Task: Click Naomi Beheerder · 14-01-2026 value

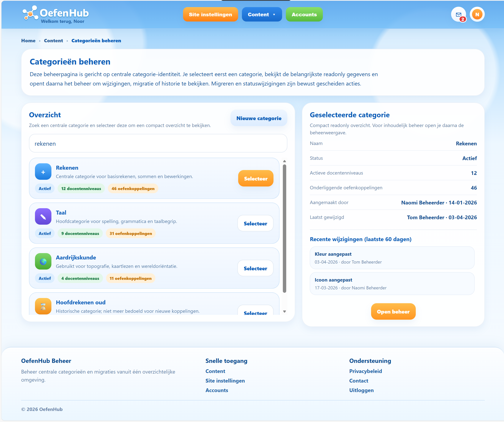Action: click(439, 203)
